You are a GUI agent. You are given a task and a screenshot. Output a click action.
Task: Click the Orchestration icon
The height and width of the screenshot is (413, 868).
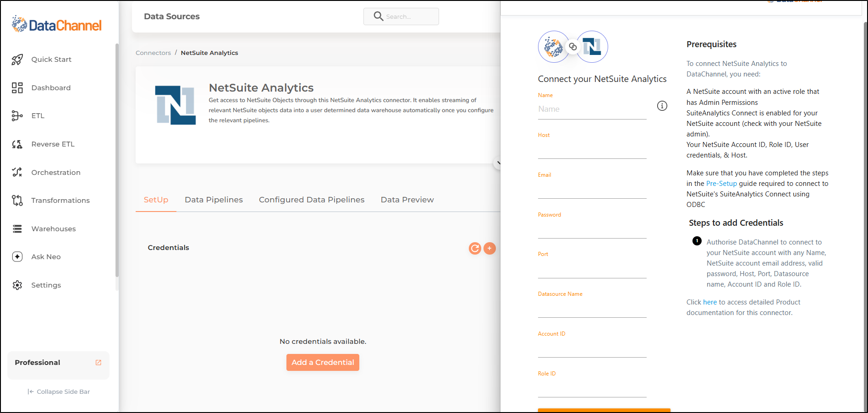[17, 172]
